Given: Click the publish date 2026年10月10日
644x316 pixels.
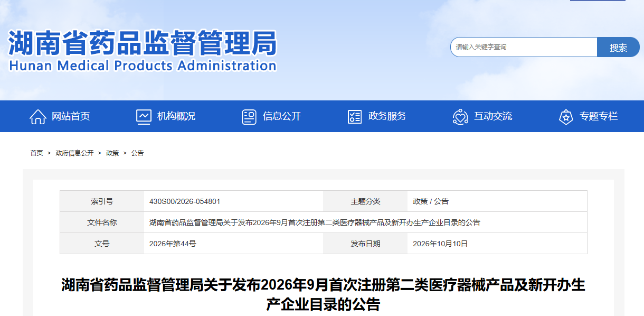Looking at the screenshot, I should (440, 244).
